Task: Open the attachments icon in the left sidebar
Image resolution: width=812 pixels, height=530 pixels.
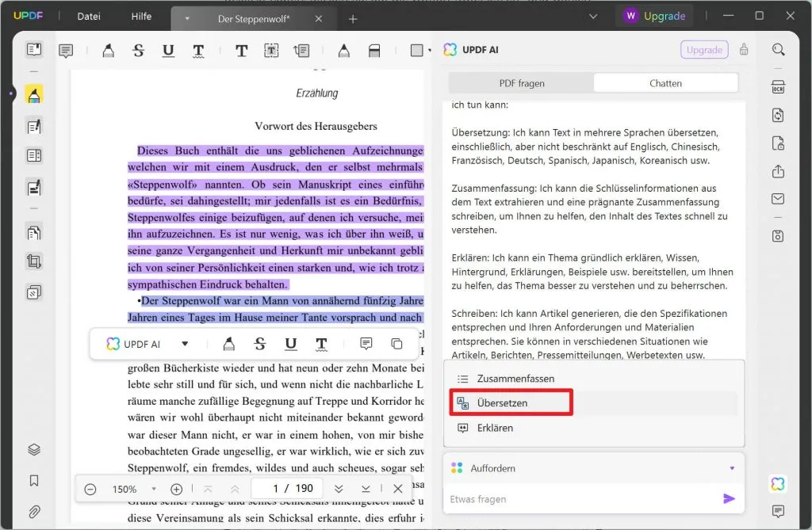Action: (33, 509)
